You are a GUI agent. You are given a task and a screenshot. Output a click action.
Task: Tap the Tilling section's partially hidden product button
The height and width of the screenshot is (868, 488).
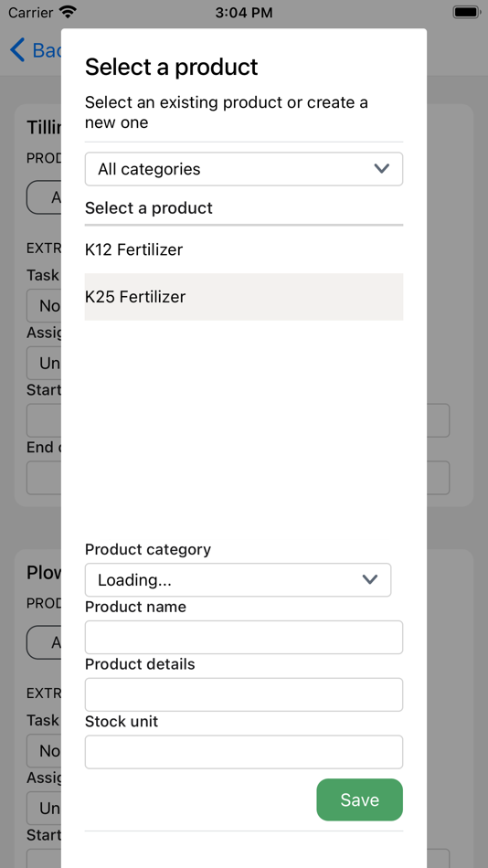pos(44,197)
